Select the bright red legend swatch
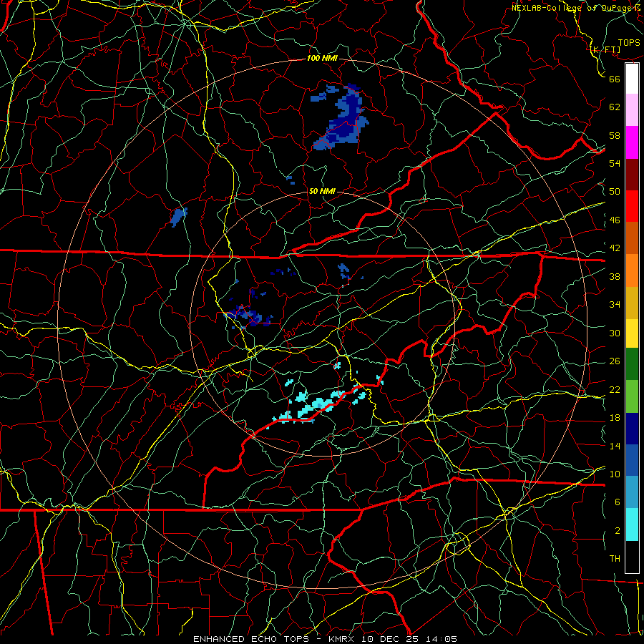 point(632,206)
